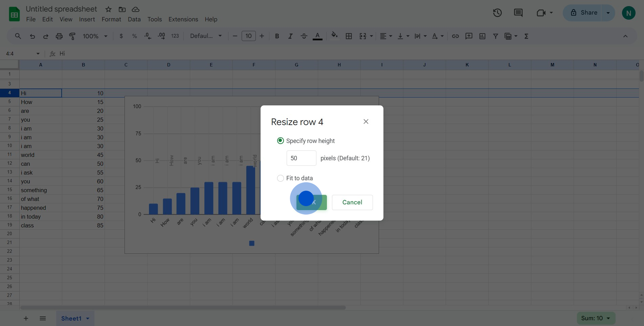Viewport: 644px width, 326px height.
Task: Confirm the resize with OK button
Action: 312,202
